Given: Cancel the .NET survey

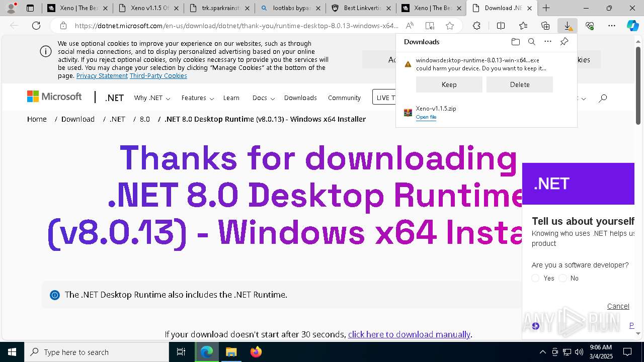Looking at the screenshot, I should pyautogui.click(x=618, y=306).
